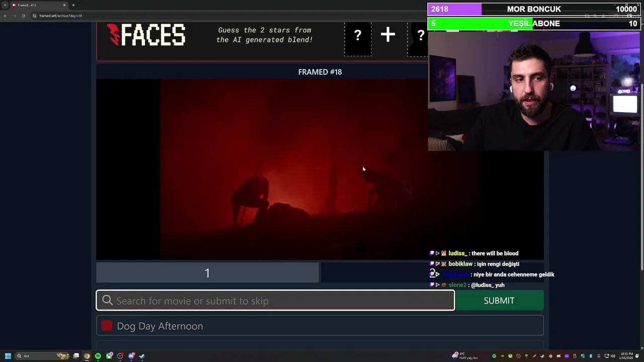
Task: Click the MOR BONCUK progress bar
Action: pos(534,9)
